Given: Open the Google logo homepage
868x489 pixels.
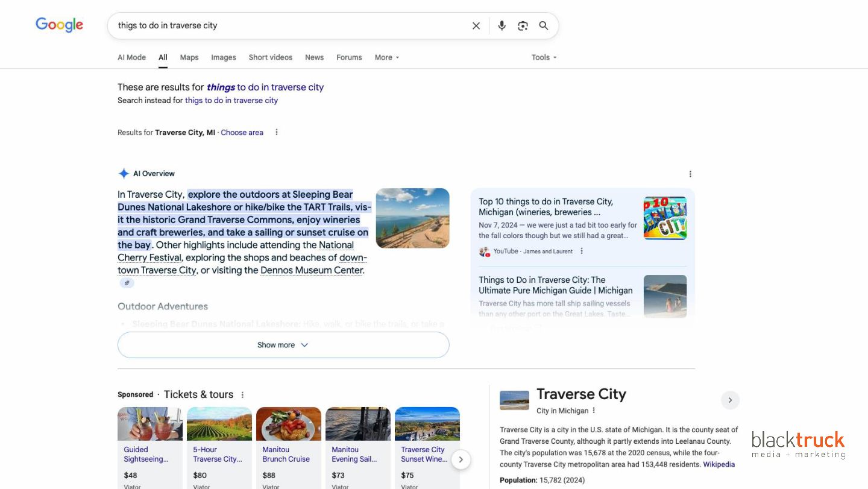Looking at the screenshot, I should pos(59,25).
